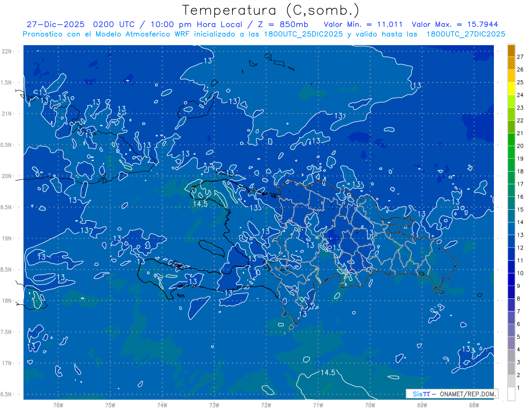Image resolution: width=532 pixels, height=411 pixels.
Task: Click the colorbar value label "25"
Action: (520, 82)
